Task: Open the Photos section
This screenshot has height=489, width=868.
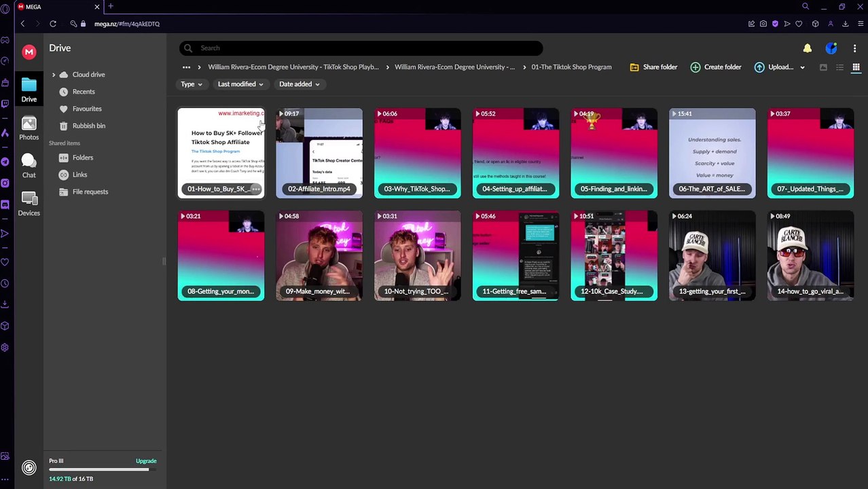Action: [x=29, y=128]
